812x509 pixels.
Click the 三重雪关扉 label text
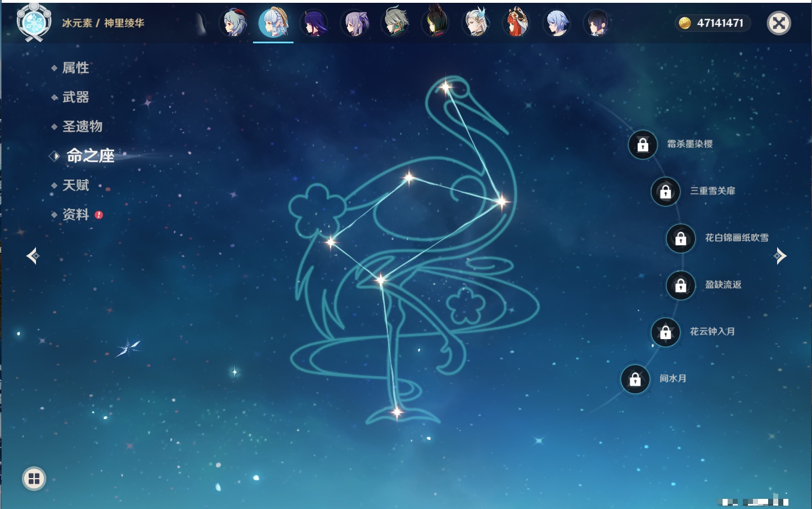(x=712, y=191)
